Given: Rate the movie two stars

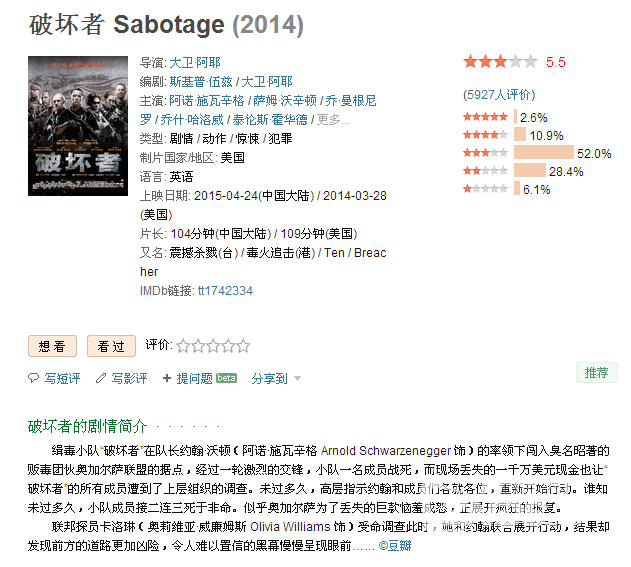Looking at the screenshot, I should (198, 346).
